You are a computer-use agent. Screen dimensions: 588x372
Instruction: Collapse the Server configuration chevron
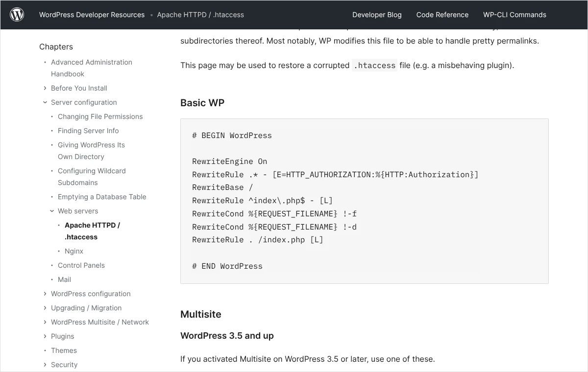coord(45,102)
